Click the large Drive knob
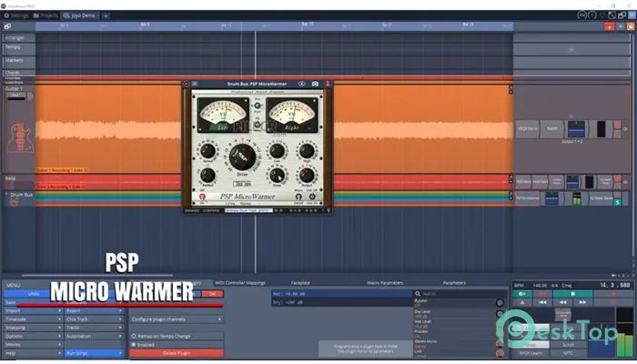This screenshot has height=364, width=637. [243, 157]
